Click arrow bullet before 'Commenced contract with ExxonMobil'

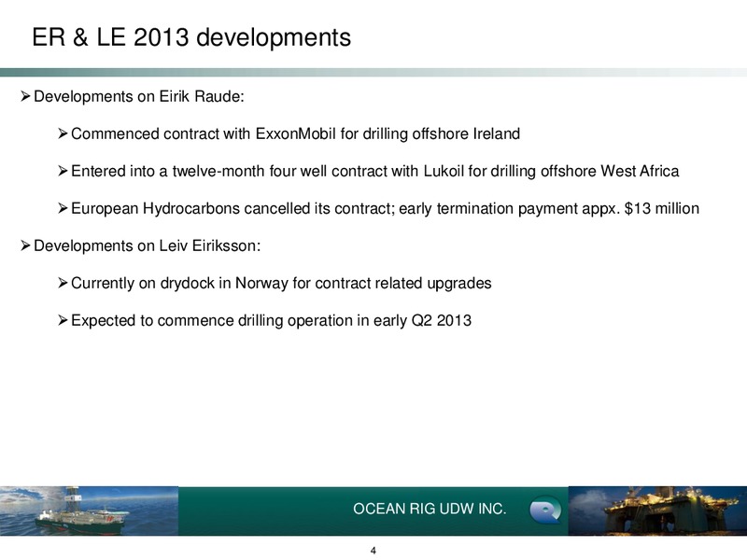click(x=63, y=133)
